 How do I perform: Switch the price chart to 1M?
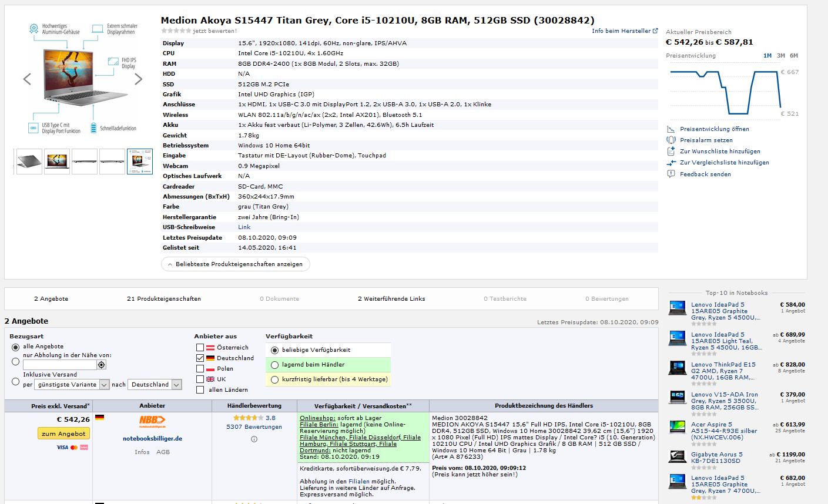click(767, 56)
